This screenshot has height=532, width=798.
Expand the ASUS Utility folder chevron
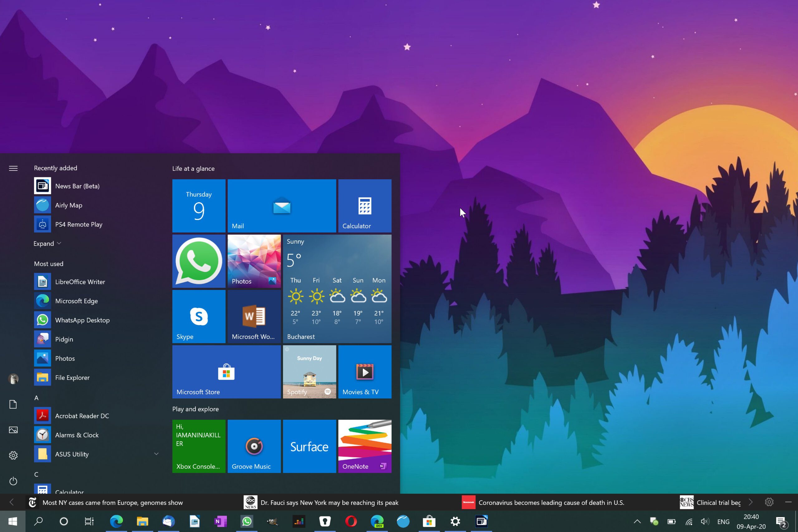(x=156, y=454)
